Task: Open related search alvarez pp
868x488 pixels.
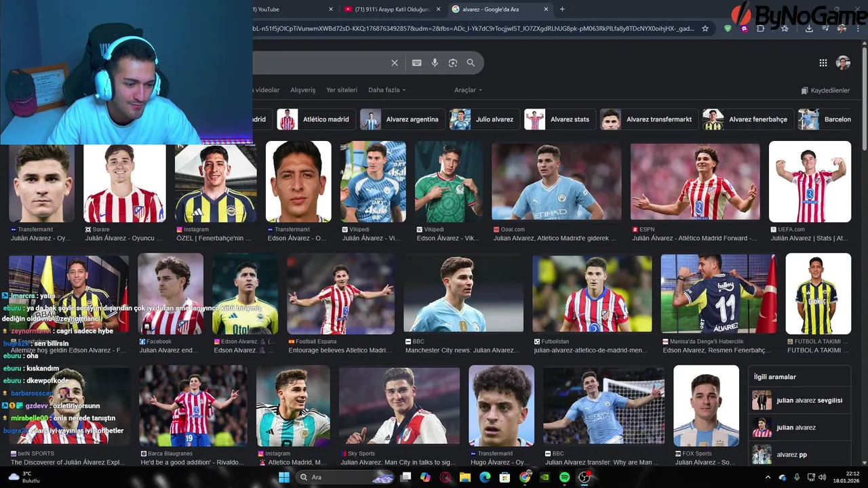Action: coord(800,455)
